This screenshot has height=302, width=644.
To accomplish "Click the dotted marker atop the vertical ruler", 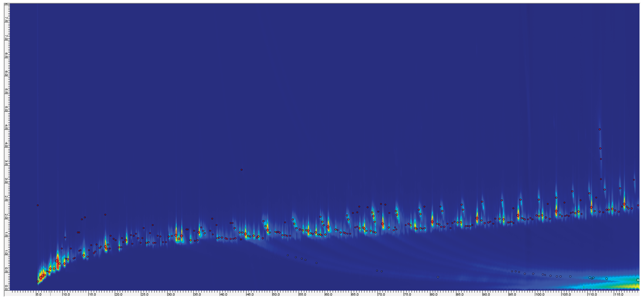I will (7, 5).
